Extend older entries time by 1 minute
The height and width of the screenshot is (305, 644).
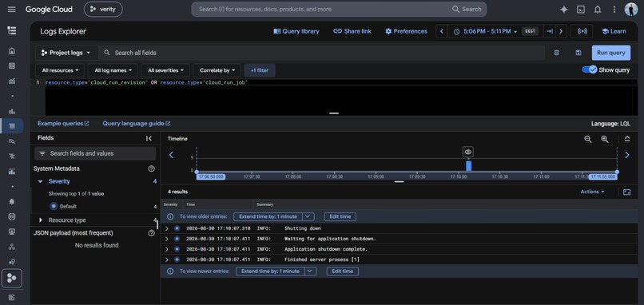pos(268,216)
